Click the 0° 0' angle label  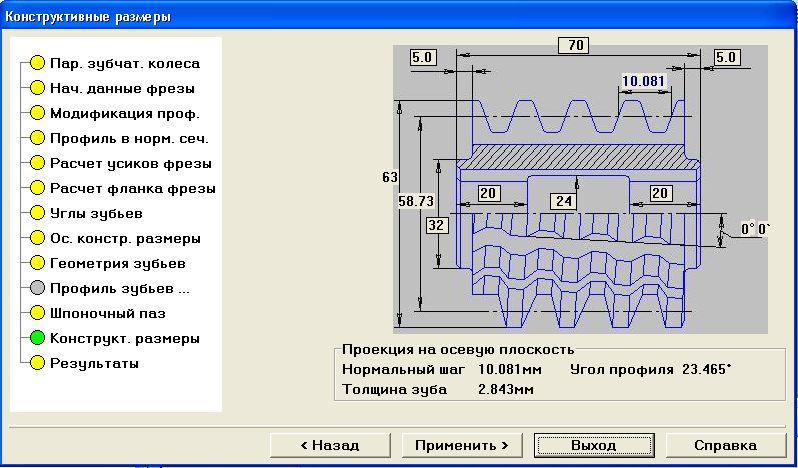pyautogui.click(x=755, y=229)
